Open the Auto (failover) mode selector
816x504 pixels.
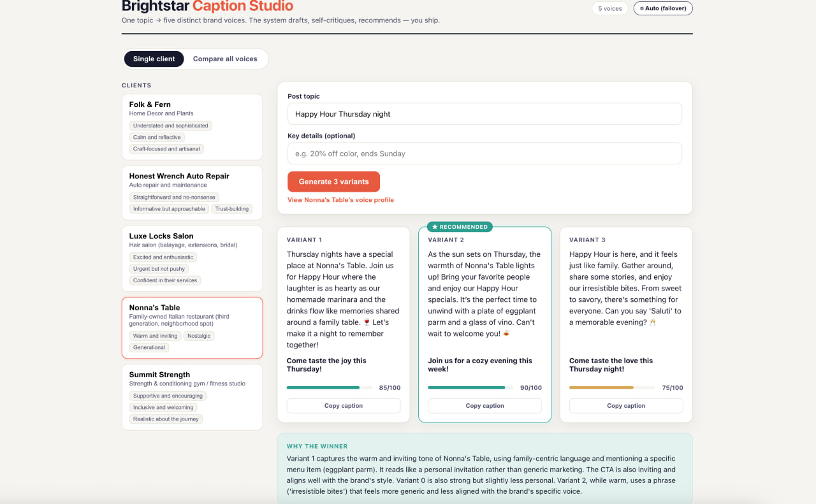[x=663, y=8]
